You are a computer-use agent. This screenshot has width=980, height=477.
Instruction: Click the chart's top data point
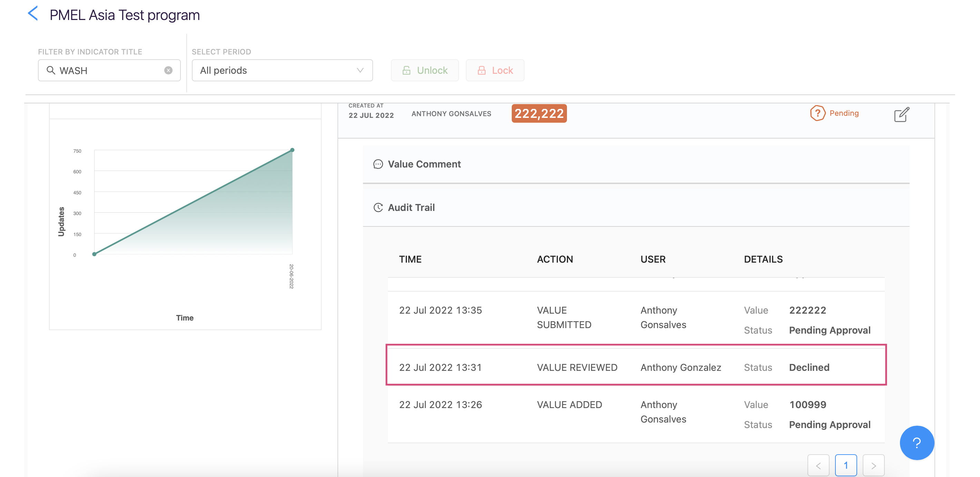point(292,150)
